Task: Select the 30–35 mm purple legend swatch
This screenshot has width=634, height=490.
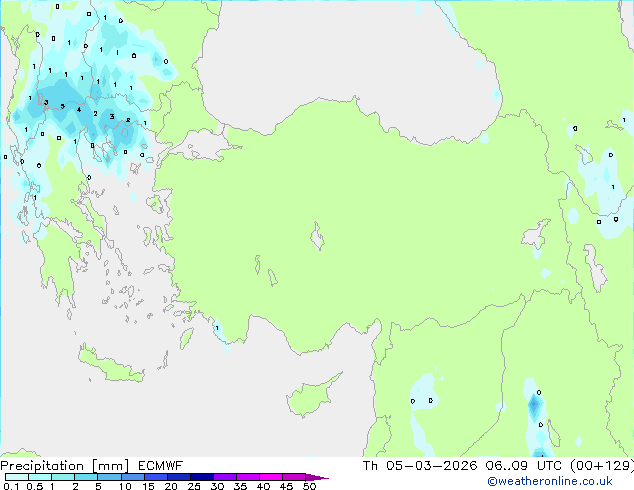Action: click(x=224, y=477)
